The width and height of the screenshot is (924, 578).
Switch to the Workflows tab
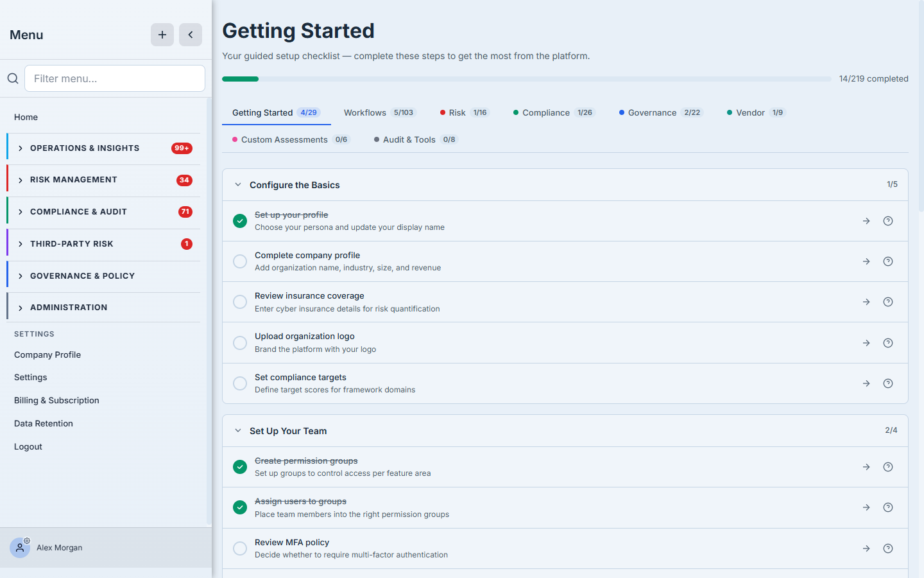380,112
